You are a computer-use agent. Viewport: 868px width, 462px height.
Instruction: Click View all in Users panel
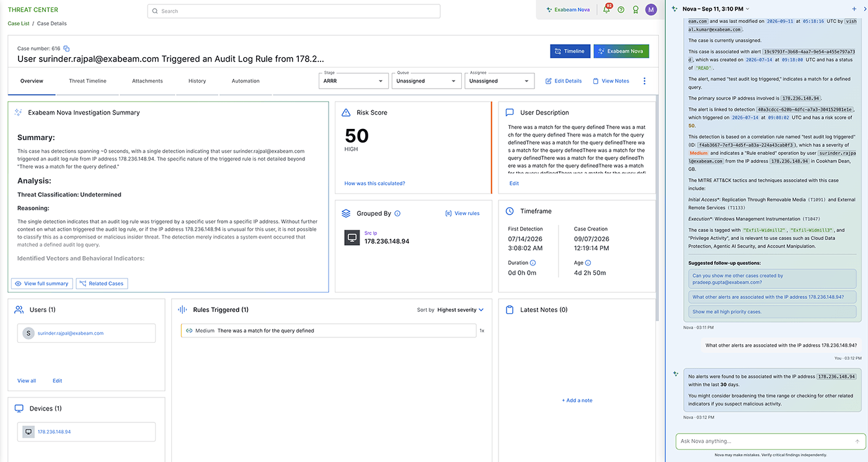tap(27, 381)
